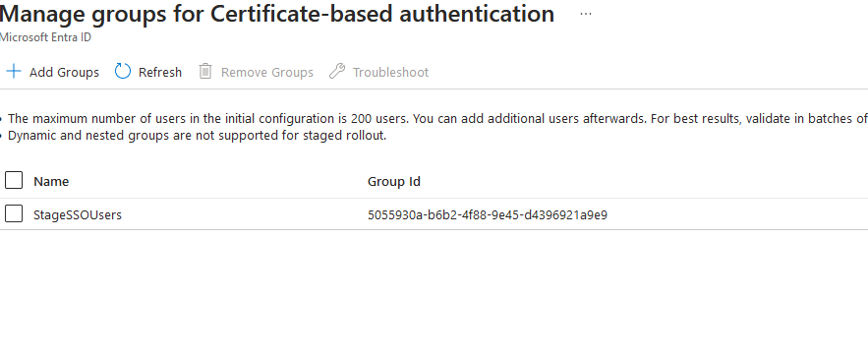The image size is (868, 358).
Task: Click the Remove Groups text label
Action: click(x=267, y=73)
